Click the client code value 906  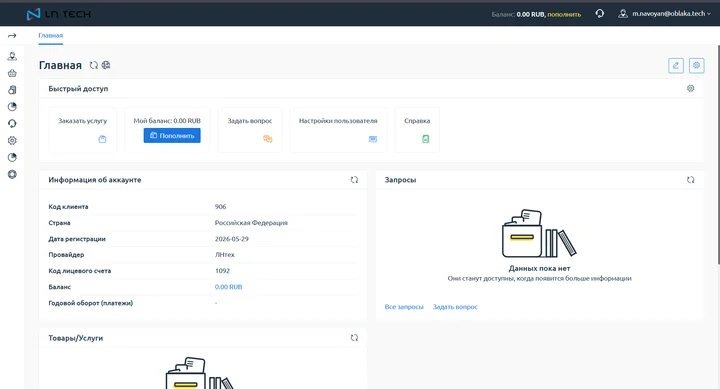pos(220,207)
